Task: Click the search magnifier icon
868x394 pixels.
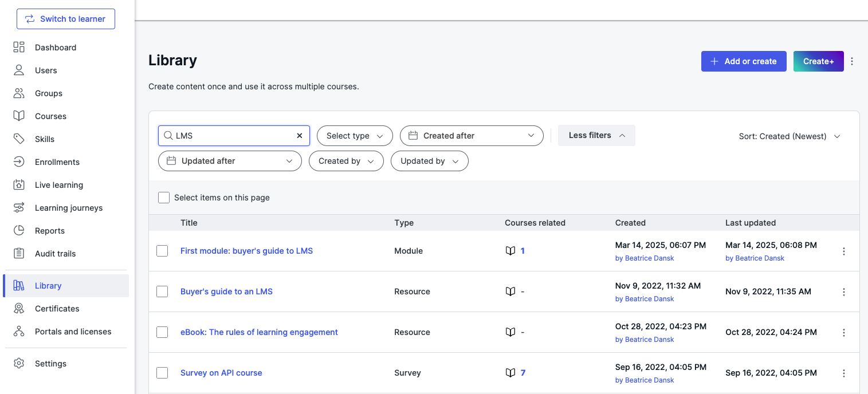Action: click(x=168, y=136)
